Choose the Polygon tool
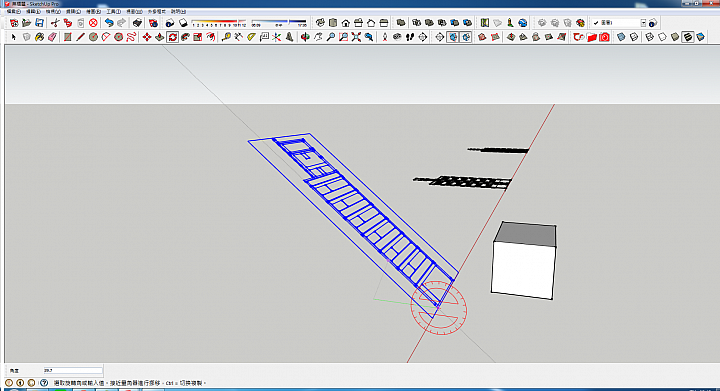 point(118,37)
